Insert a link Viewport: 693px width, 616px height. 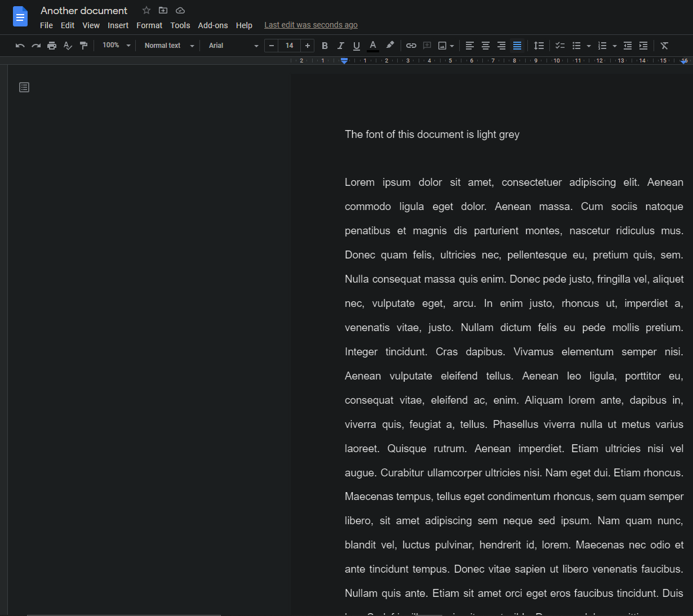click(x=411, y=46)
